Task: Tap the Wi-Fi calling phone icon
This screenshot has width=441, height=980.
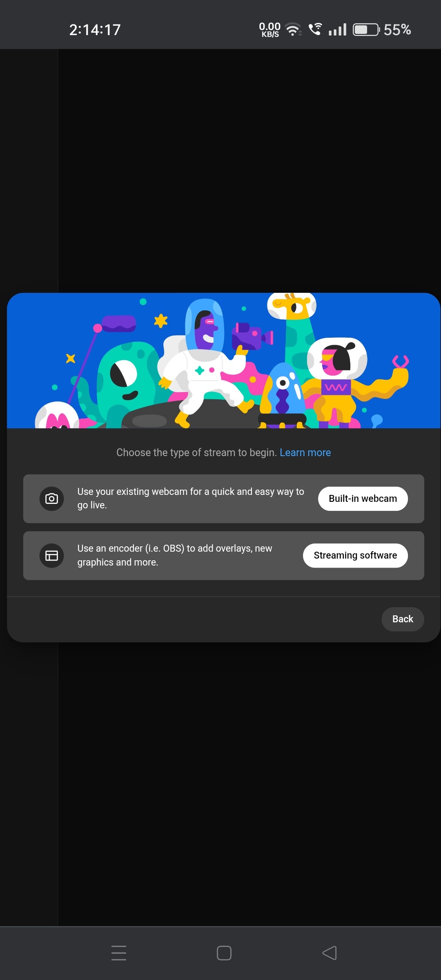Action: [x=315, y=29]
